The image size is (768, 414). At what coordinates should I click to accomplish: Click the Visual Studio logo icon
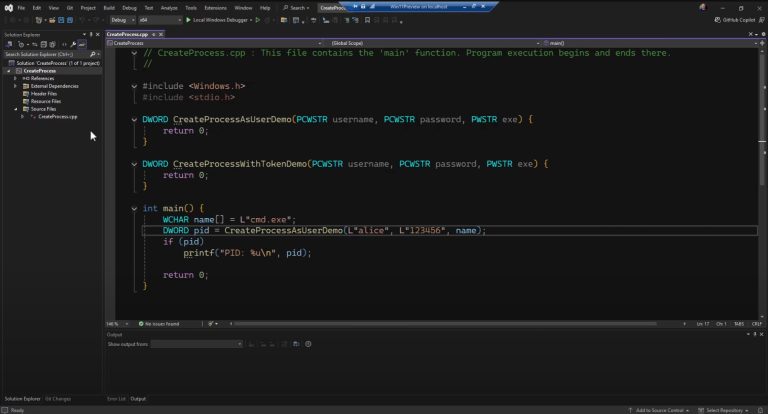pyautogui.click(x=7, y=7)
